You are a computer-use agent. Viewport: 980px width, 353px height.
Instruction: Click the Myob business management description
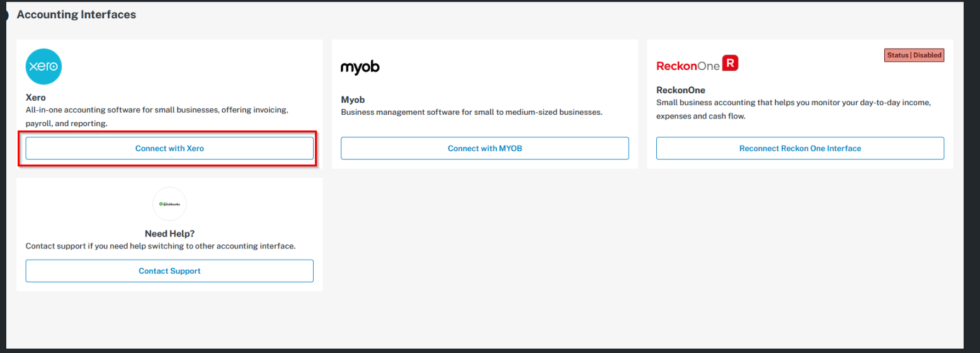point(471,112)
